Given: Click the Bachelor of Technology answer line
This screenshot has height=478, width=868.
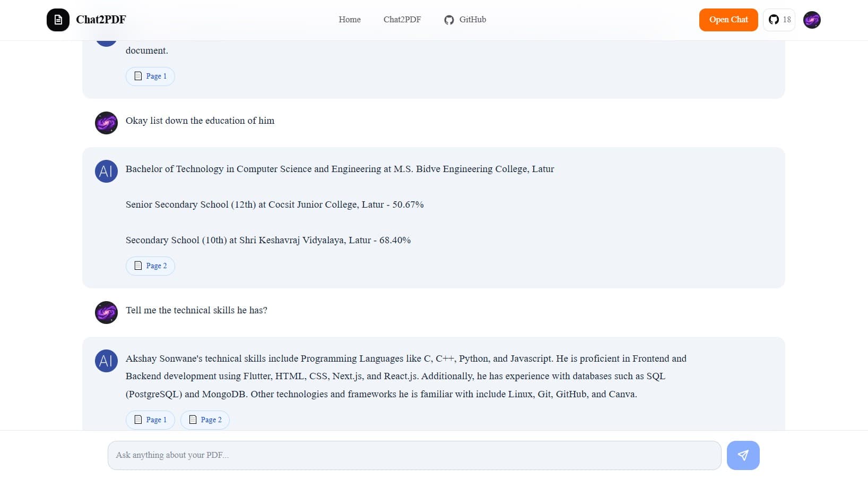Looking at the screenshot, I should pyautogui.click(x=340, y=169).
